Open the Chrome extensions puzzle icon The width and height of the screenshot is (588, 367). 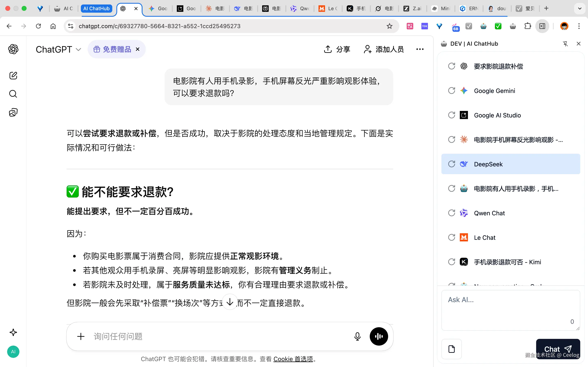[528, 26]
